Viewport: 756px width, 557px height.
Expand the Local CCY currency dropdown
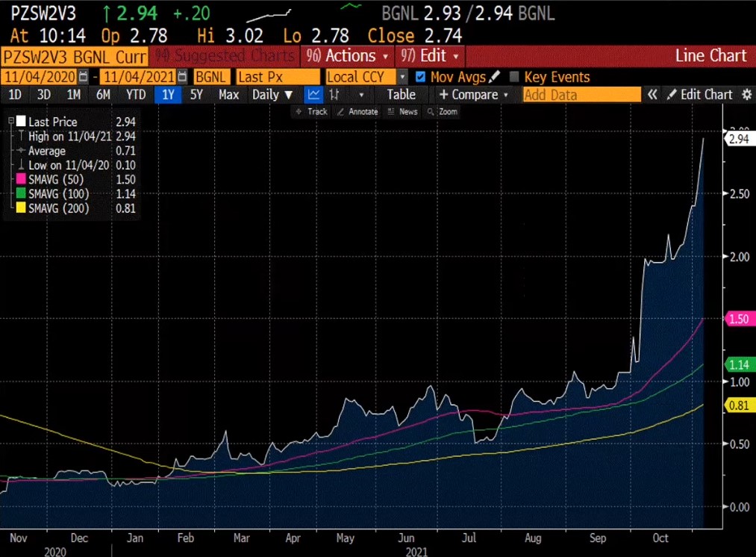[403, 77]
